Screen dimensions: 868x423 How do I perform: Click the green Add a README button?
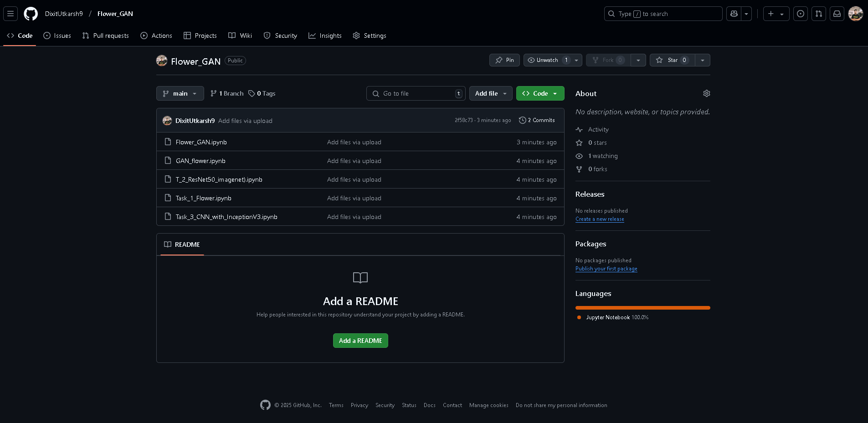tap(360, 341)
